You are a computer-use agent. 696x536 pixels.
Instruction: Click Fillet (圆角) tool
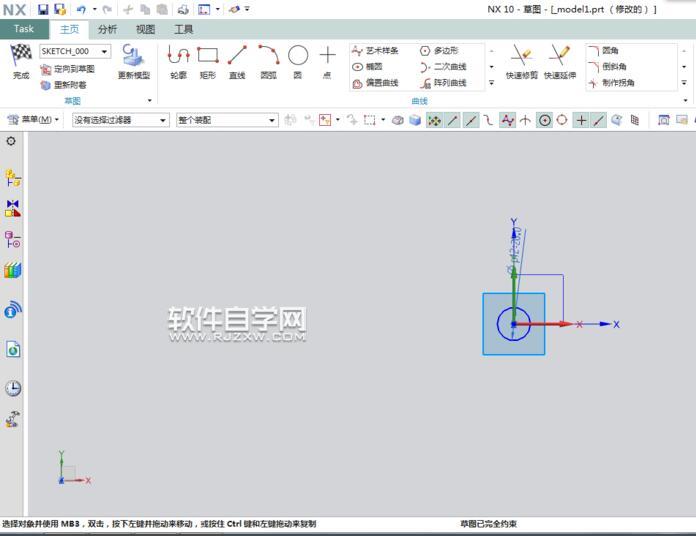pyautogui.click(x=603, y=51)
